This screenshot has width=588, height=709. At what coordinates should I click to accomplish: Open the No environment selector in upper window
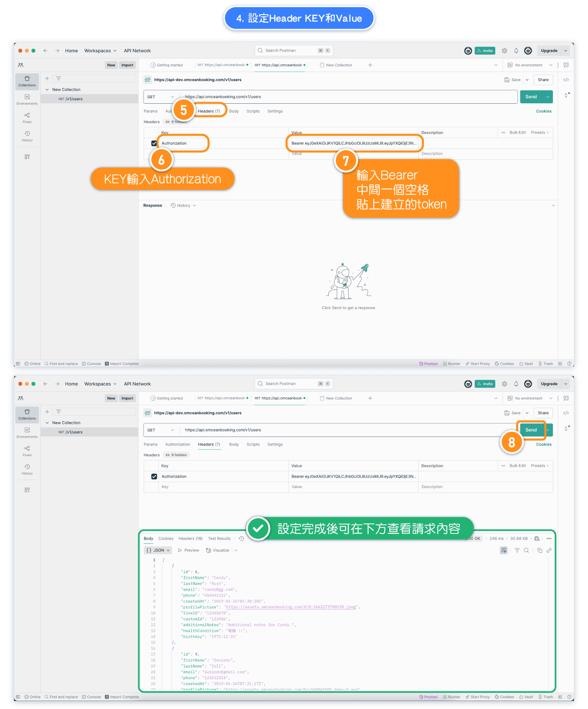pyautogui.click(x=530, y=65)
